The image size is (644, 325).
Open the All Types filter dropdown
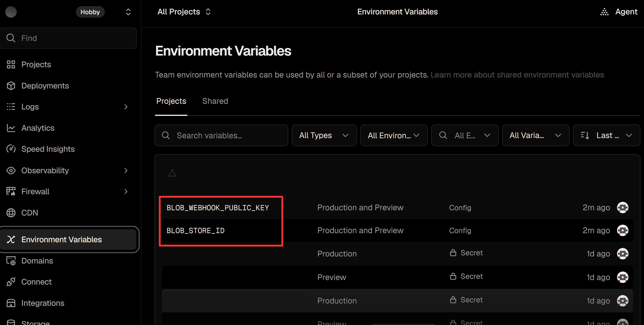(324, 135)
